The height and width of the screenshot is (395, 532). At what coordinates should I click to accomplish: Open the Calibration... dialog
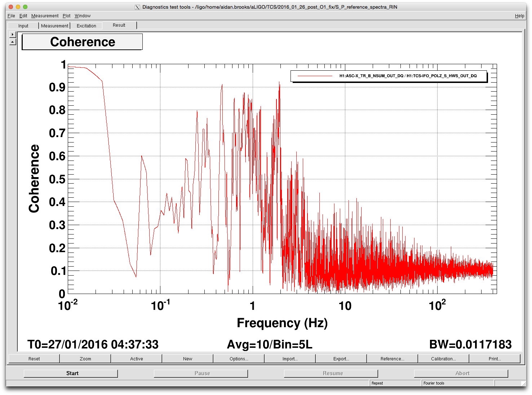[444, 359]
